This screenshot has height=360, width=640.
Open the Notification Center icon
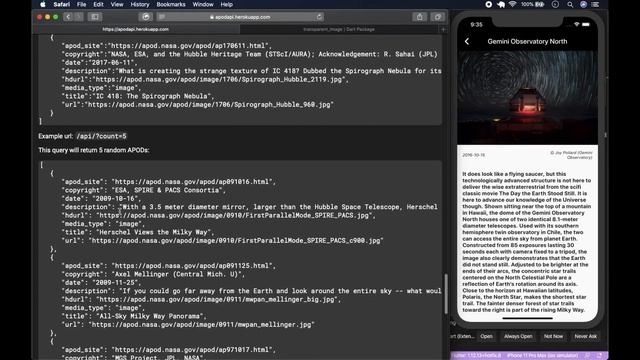pyautogui.click(x=596, y=4)
